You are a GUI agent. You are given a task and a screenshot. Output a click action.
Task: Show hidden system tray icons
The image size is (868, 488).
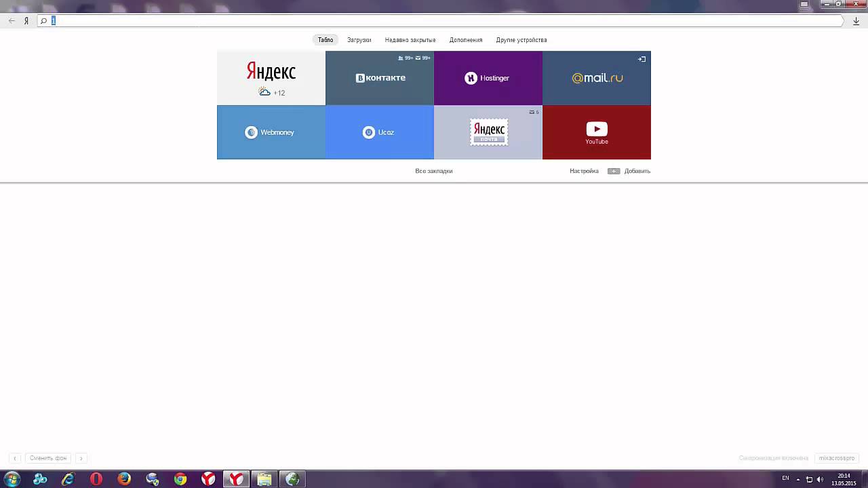click(797, 479)
